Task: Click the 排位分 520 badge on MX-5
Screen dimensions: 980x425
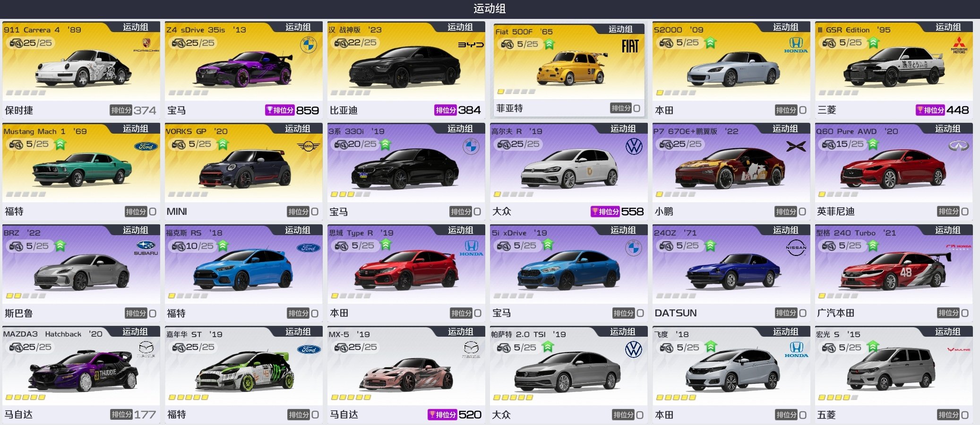Action: coord(455,415)
